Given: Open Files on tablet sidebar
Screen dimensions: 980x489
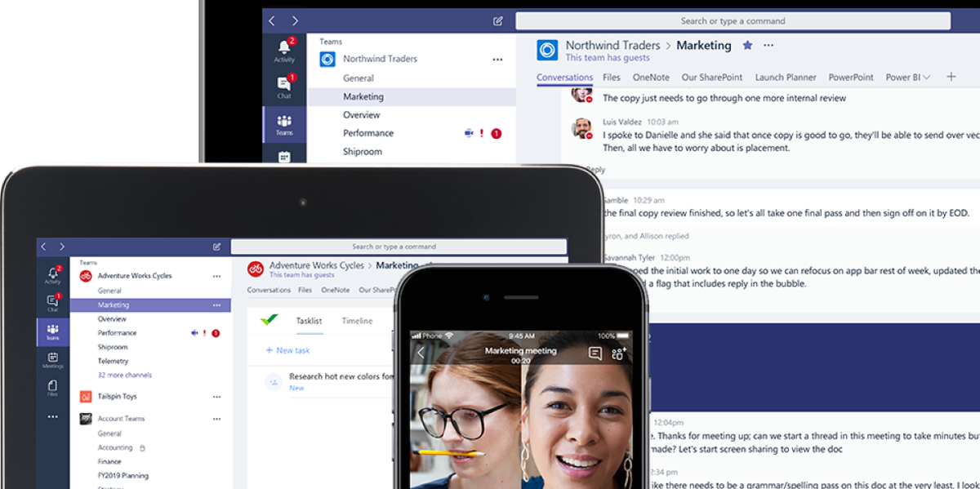Looking at the screenshot, I should tap(53, 389).
